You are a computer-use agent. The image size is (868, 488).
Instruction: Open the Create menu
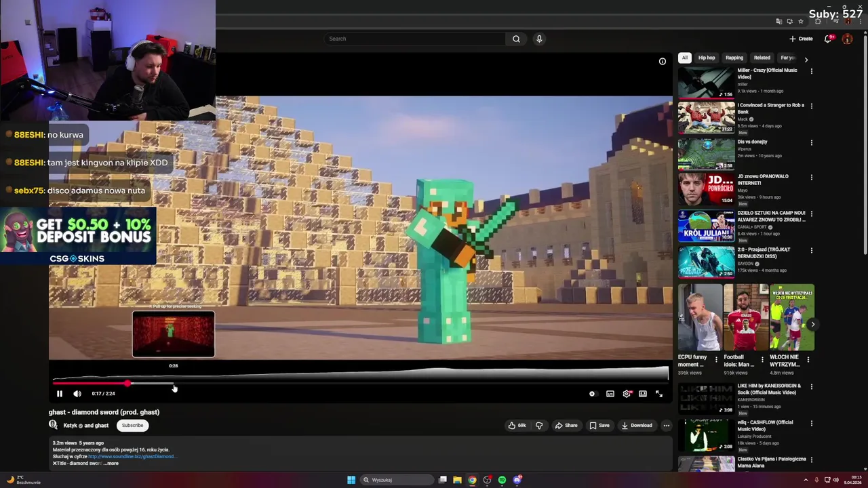pos(801,39)
